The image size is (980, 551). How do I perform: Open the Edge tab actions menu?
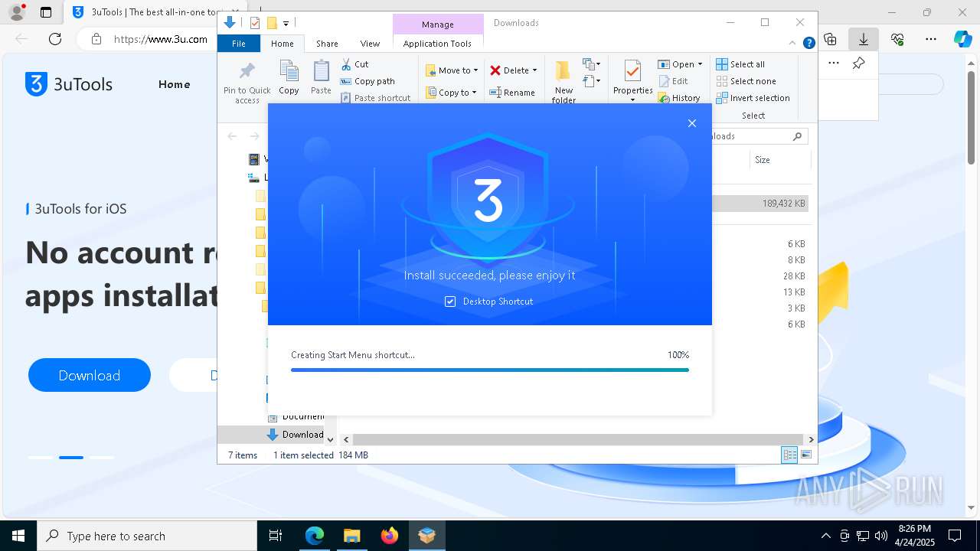click(46, 12)
